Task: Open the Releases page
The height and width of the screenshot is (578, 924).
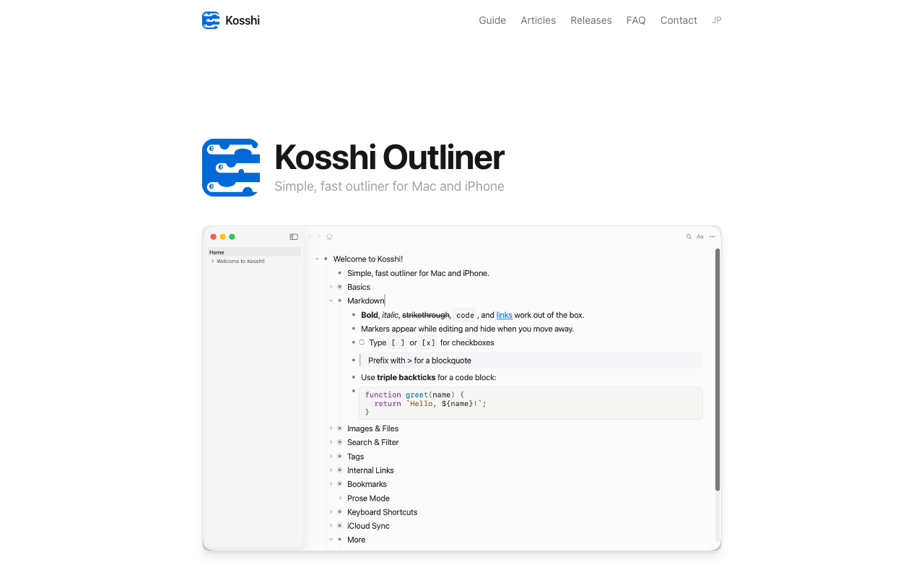Action: pos(591,20)
